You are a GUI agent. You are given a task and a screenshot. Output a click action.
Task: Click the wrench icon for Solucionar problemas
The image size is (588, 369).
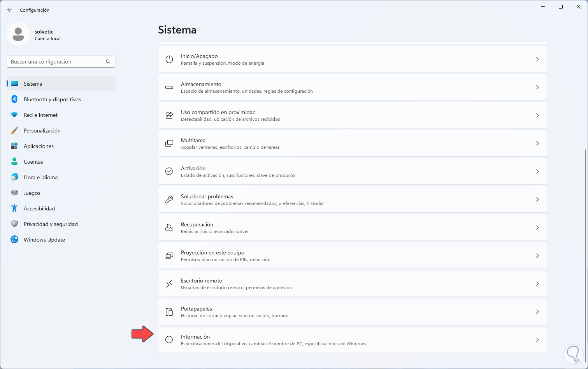[169, 200]
